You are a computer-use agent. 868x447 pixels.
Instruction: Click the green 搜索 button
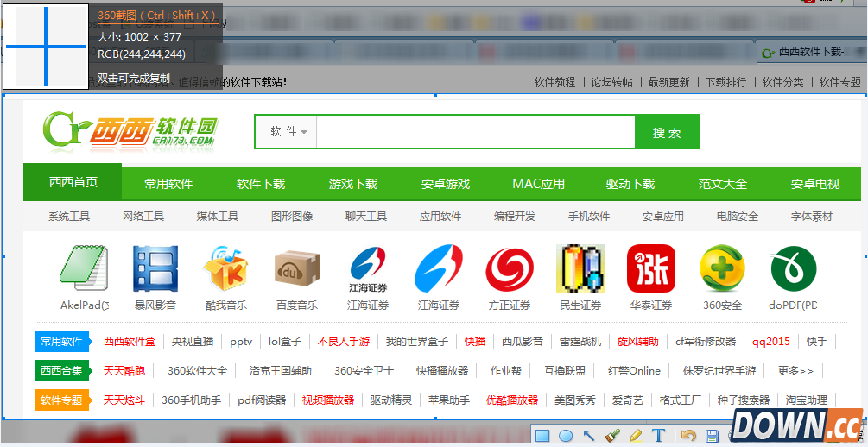point(667,132)
